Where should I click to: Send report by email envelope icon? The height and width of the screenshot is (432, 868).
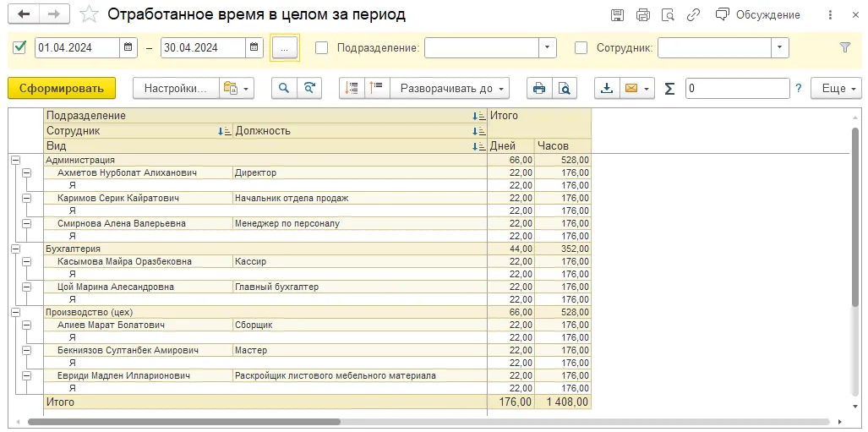pyautogui.click(x=637, y=88)
